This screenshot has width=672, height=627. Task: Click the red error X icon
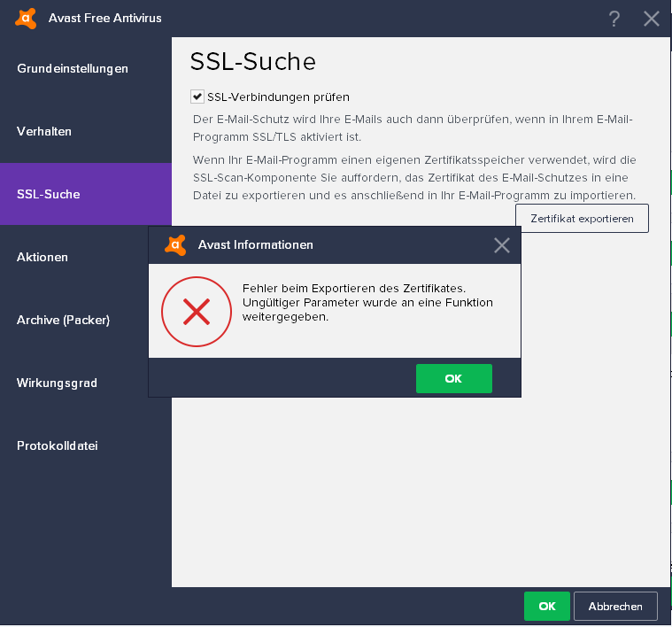(197, 312)
